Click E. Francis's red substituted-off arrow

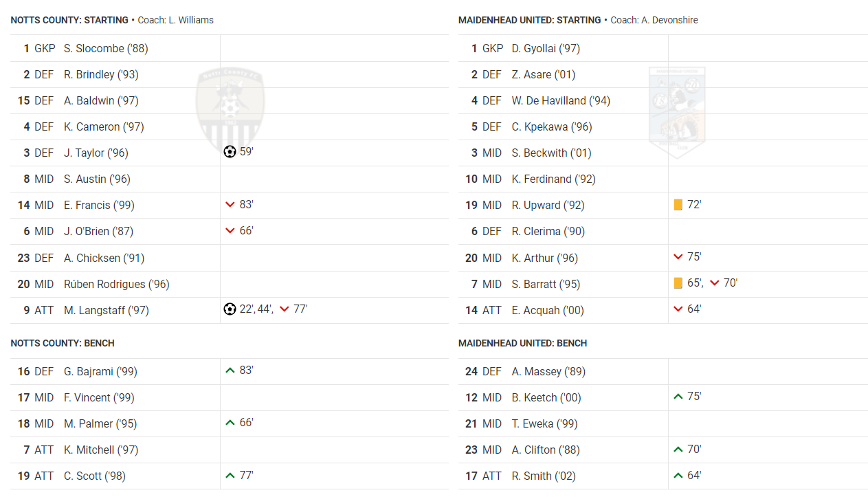click(230, 205)
